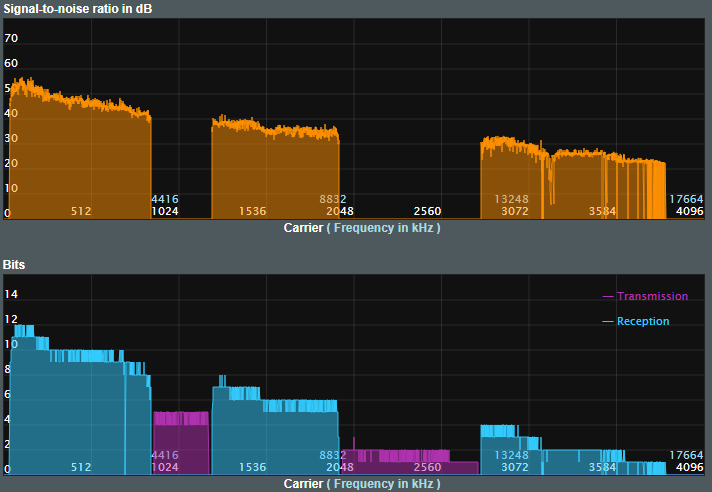
Task: Click the Transmission legend label
Action: pyautogui.click(x=652, y=296)
